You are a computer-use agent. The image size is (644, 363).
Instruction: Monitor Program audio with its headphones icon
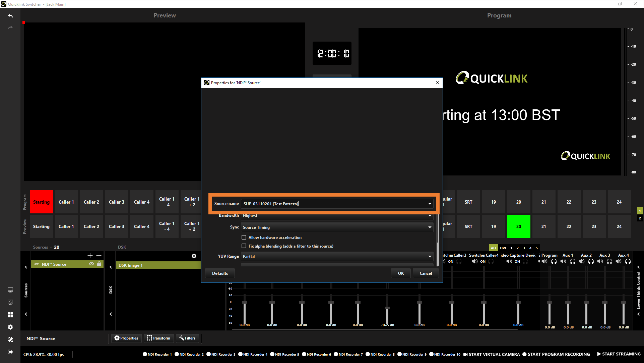pos(554,261)
